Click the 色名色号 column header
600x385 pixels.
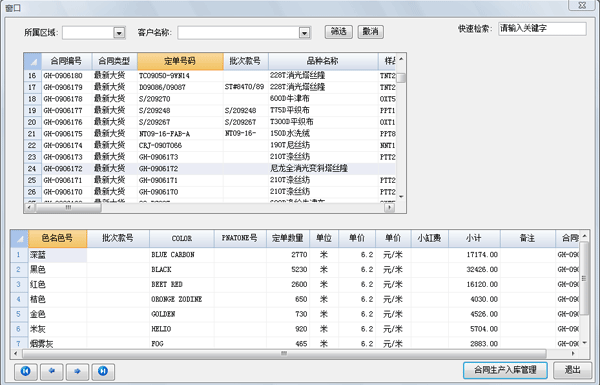(57, 238)
